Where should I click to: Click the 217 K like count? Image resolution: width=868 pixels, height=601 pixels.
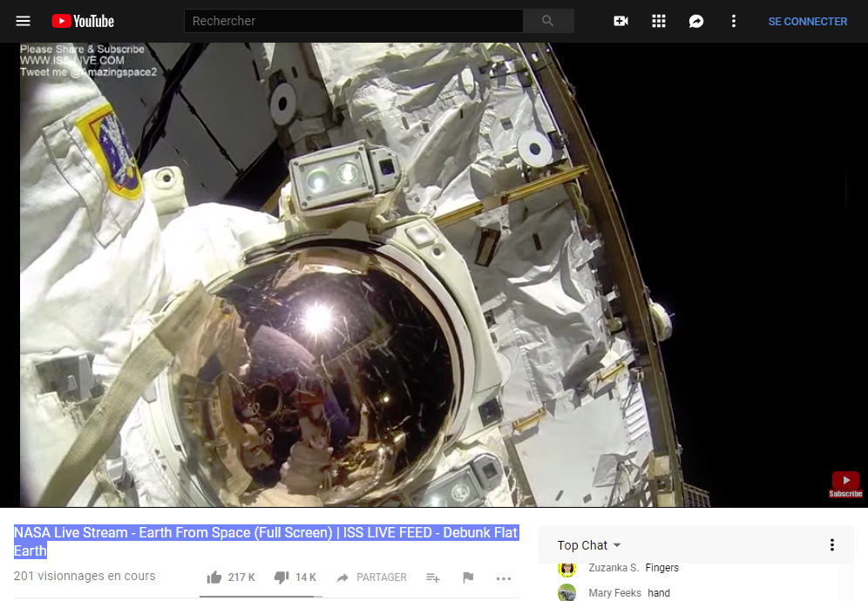241,577
